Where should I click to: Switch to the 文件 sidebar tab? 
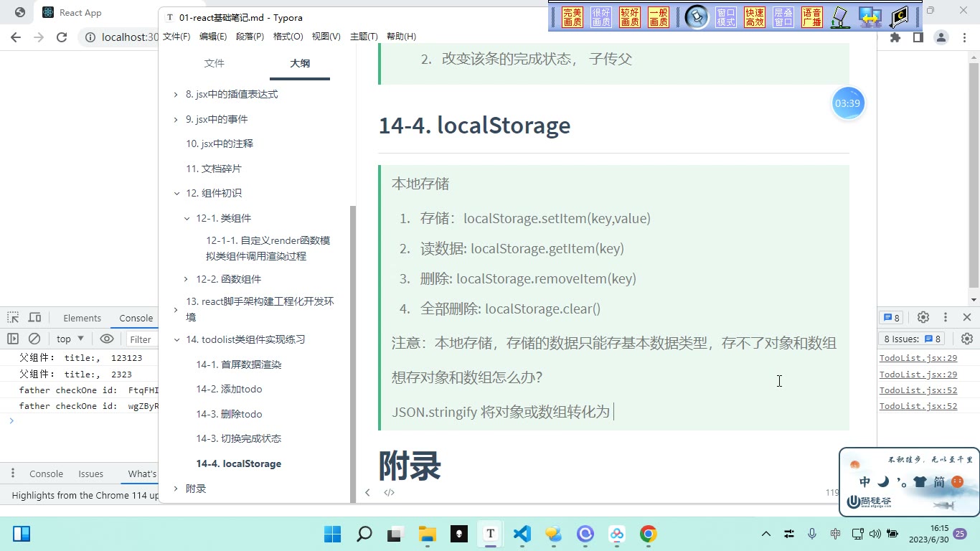215,63
